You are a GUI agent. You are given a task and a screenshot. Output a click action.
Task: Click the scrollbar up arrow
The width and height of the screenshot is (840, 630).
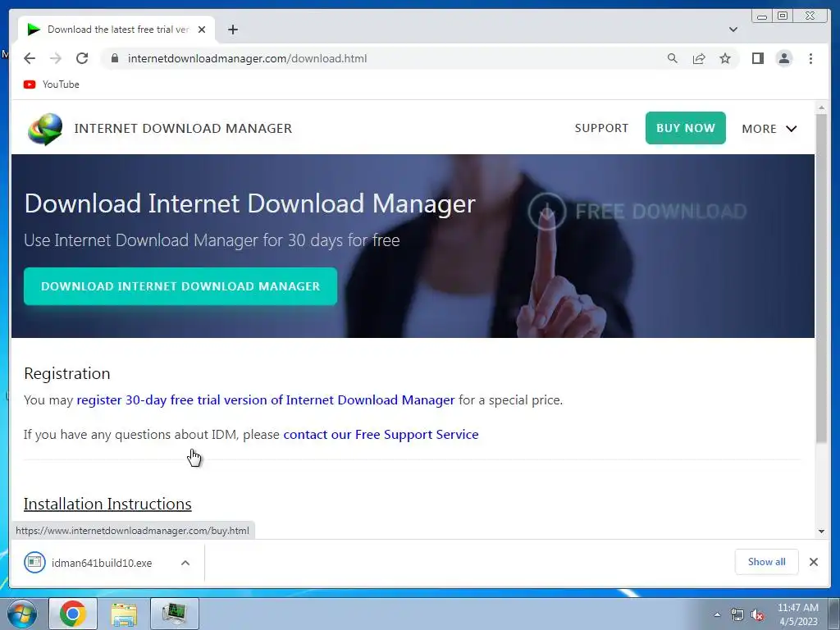[x=821, y=108]
